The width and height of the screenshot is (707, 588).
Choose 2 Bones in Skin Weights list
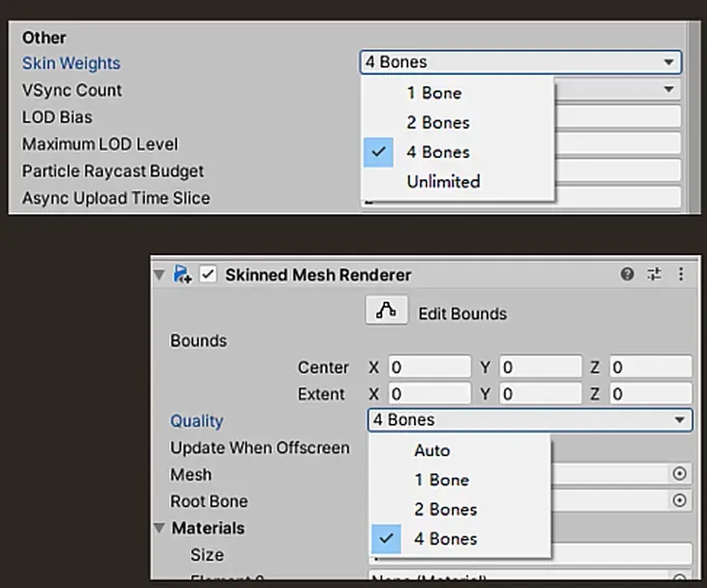(x=437, y=122)
